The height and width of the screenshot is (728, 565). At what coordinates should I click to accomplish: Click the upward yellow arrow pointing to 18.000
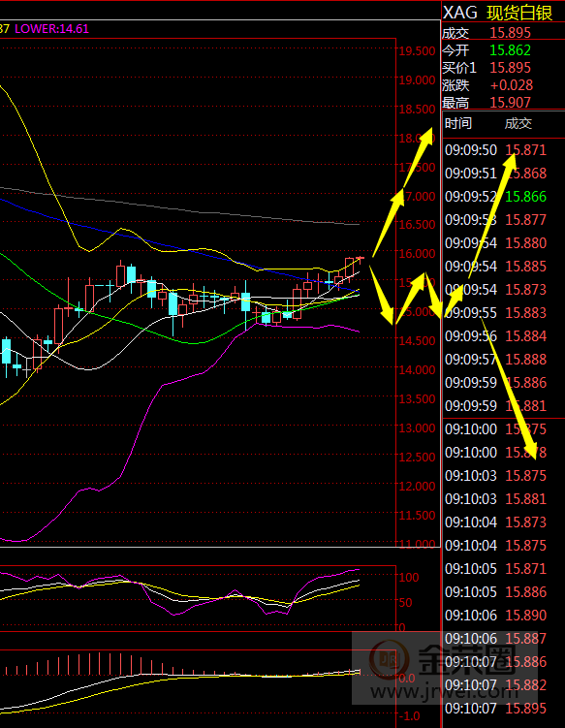click(403, 193)
